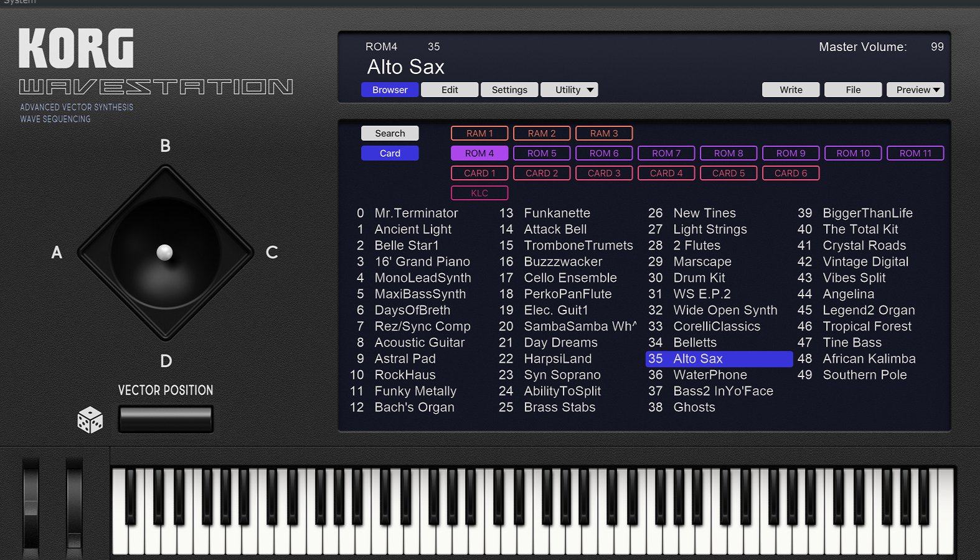Image resolution: width=980 pixels, height=560 pixels.
Task: Click the File button
Action: 853,90
